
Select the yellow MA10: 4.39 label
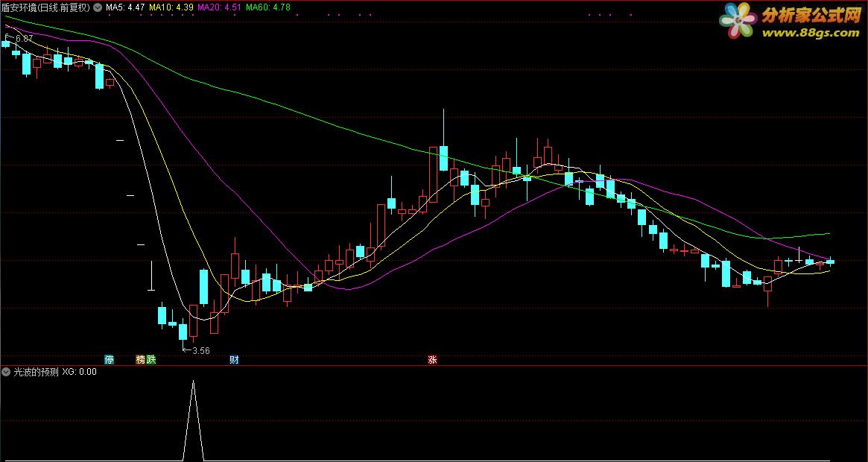click(x=171, y=7)
